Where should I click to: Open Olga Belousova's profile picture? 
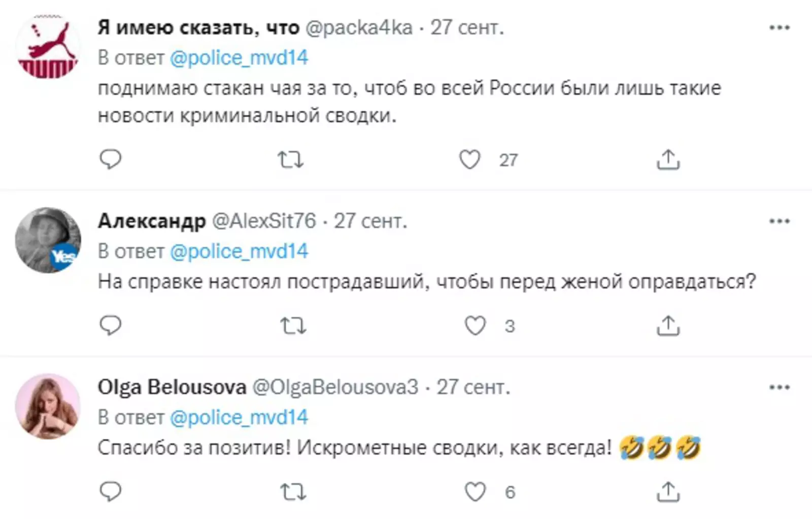pyautogui.click(x=48, y=406)
